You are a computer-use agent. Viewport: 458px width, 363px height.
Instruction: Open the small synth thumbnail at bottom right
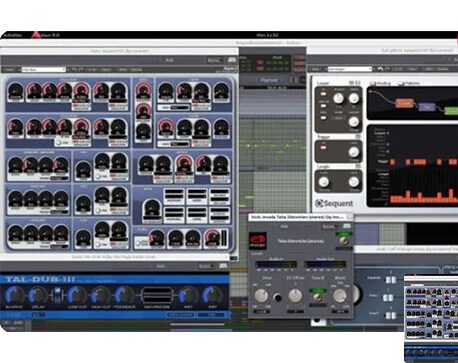(431, 319)
